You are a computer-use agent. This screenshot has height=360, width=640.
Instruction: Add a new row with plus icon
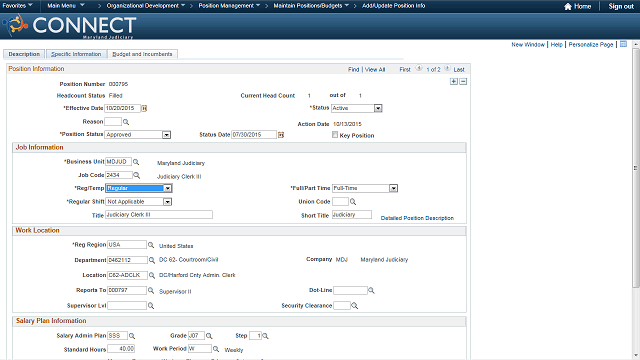[x=454, y=82]
